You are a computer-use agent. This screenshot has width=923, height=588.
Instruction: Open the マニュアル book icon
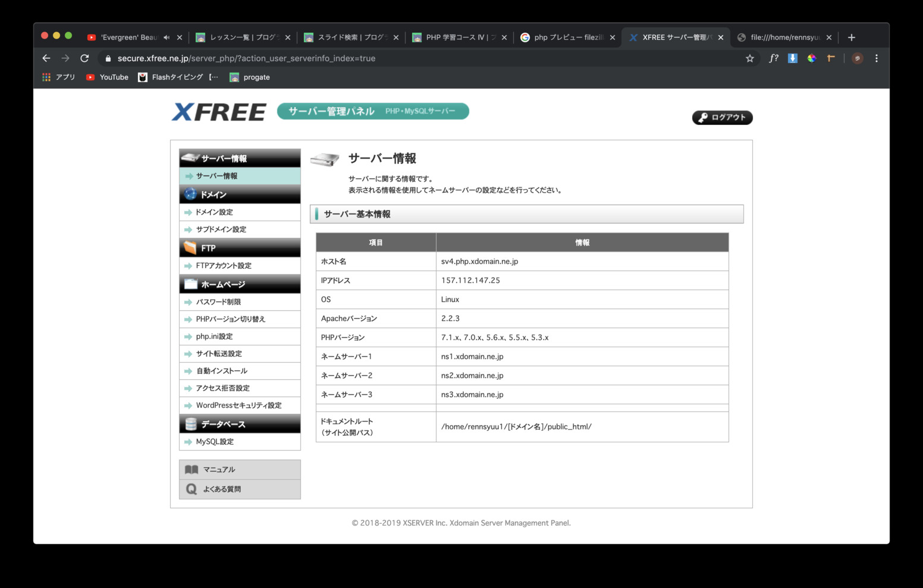pyautogui.click(x=191, y=469)
